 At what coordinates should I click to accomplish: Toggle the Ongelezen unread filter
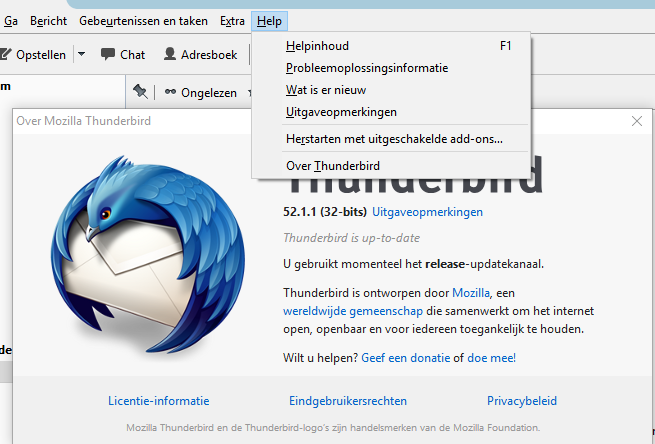click(201, 93)
